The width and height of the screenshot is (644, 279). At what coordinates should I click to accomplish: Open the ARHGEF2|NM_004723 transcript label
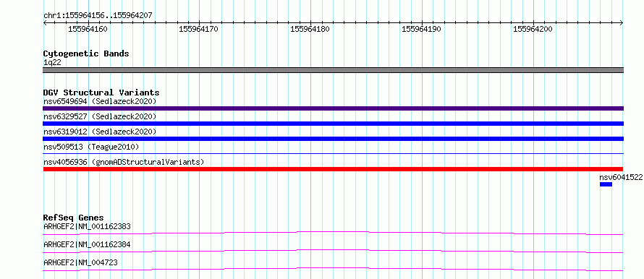80,262
